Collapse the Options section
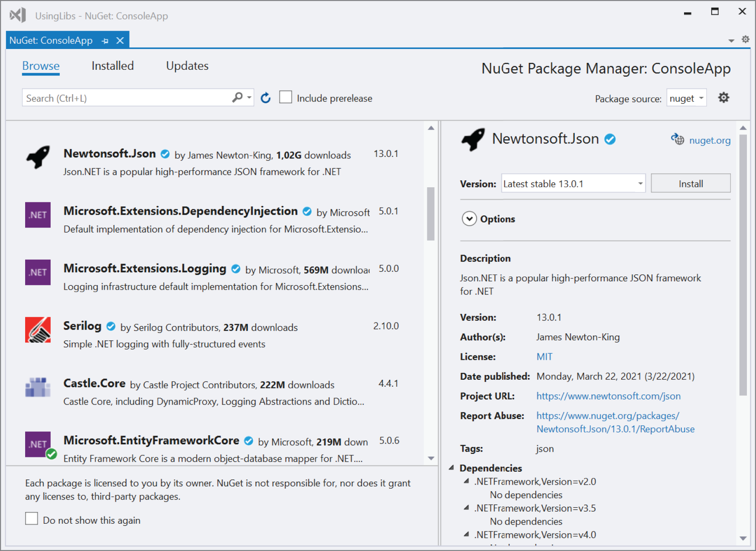The height and width of the screenshot is (551, 756). coord(469,219)
